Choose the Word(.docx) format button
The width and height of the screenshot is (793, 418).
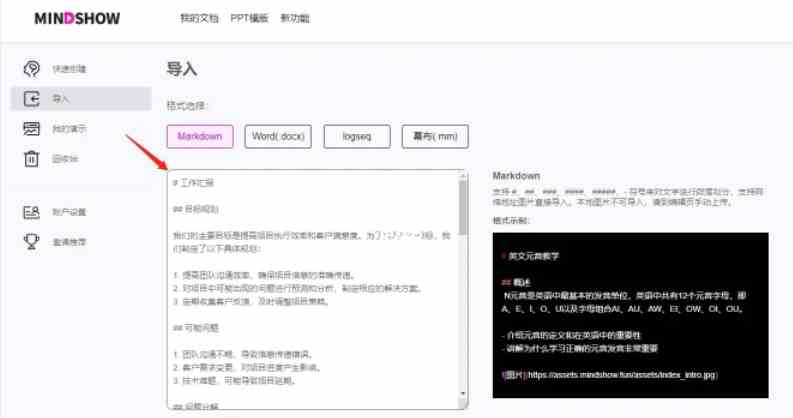pyautogui.click(x=278, y=136)
